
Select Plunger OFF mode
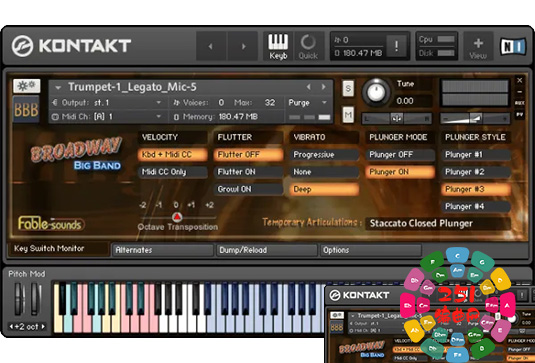click(400, 155)
